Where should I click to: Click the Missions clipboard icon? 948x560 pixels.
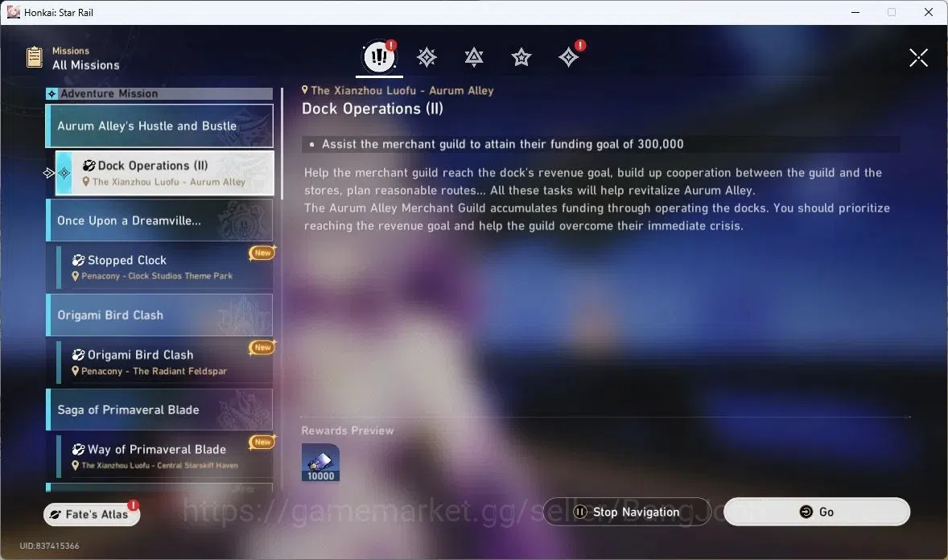tap(35, 57)
